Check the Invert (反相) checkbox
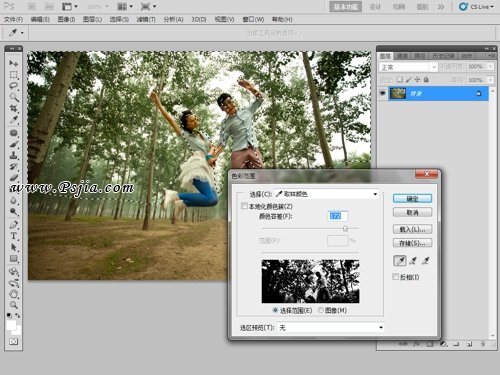500x375 pixels. click(x=396, y=277)
